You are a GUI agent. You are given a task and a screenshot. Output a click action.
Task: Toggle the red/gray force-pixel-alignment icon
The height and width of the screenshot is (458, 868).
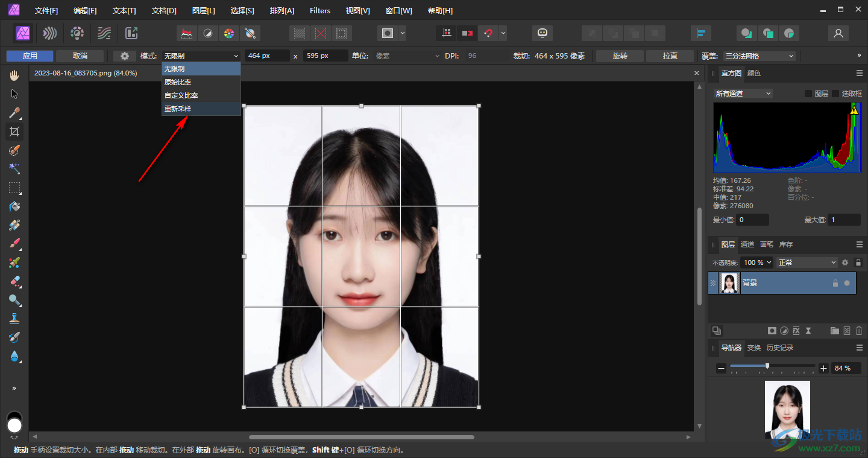point(467,33)
